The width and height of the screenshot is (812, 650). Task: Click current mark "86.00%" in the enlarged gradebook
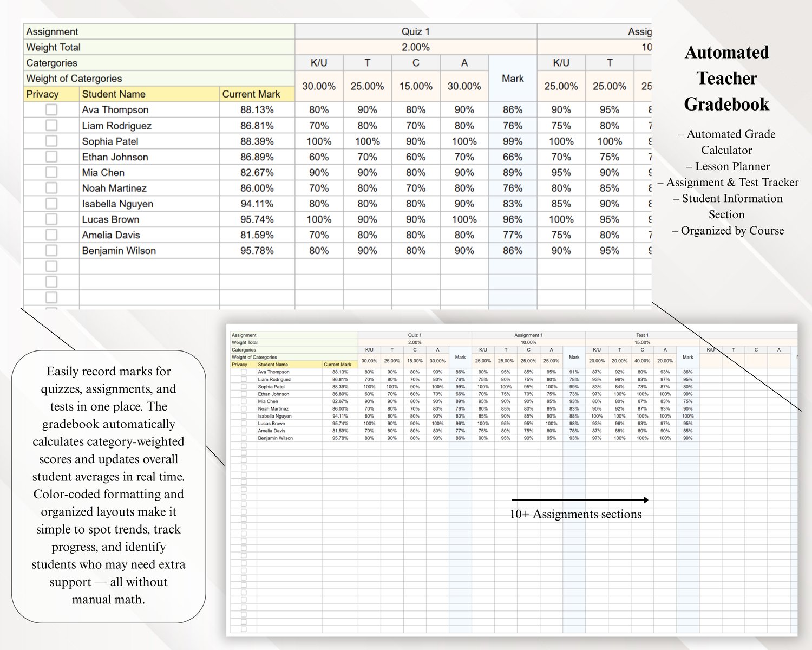pyautogui.click(x=257, y=188)
